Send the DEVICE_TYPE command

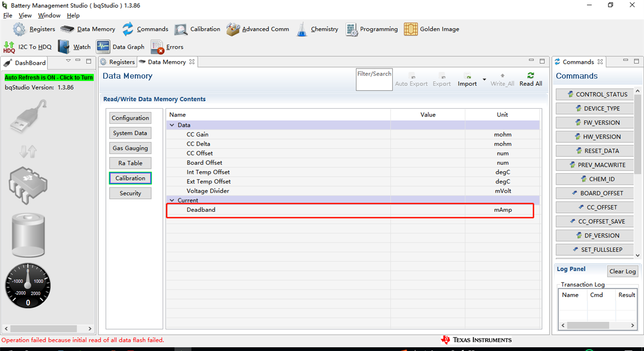click(x=594, y=109)
